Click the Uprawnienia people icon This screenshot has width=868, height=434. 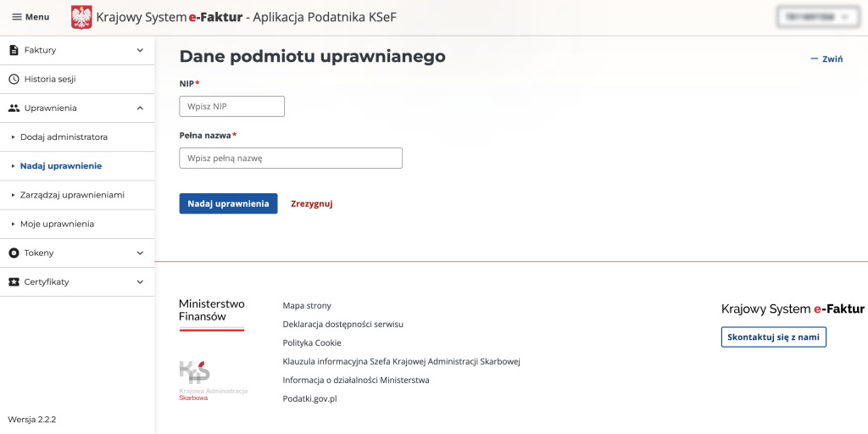click(14, 108)
